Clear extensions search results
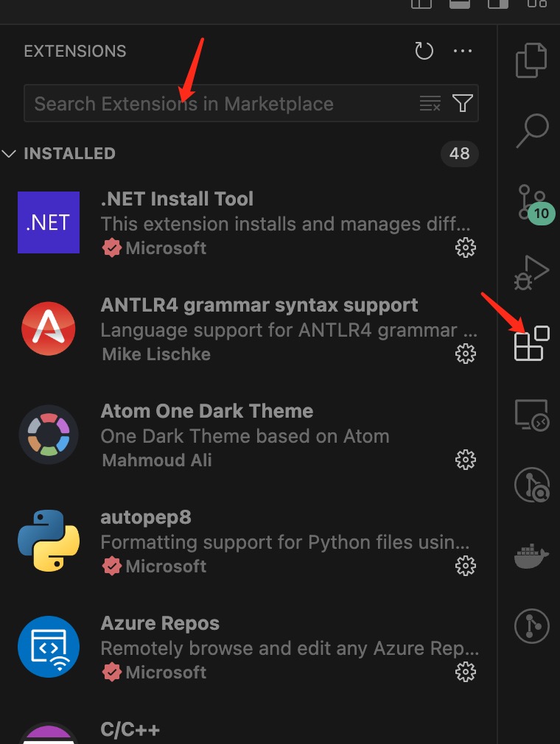The image size is (560, 744). pos(430,103)
